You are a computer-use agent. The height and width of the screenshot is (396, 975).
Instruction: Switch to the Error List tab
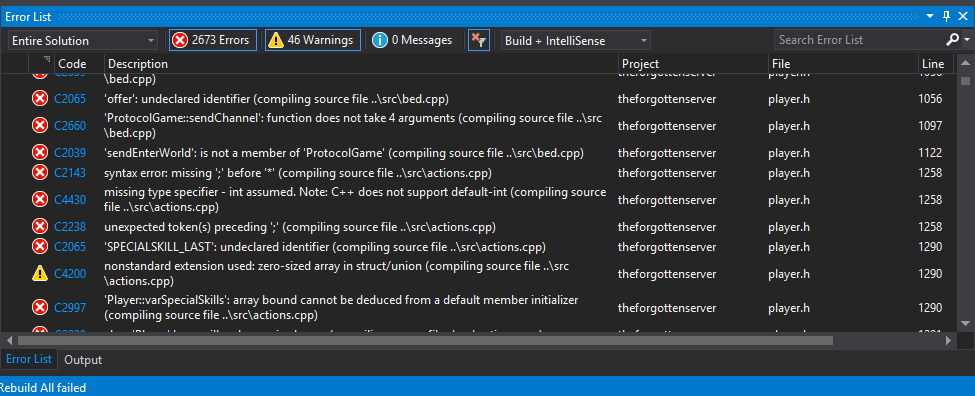click(x=29, y=359)
